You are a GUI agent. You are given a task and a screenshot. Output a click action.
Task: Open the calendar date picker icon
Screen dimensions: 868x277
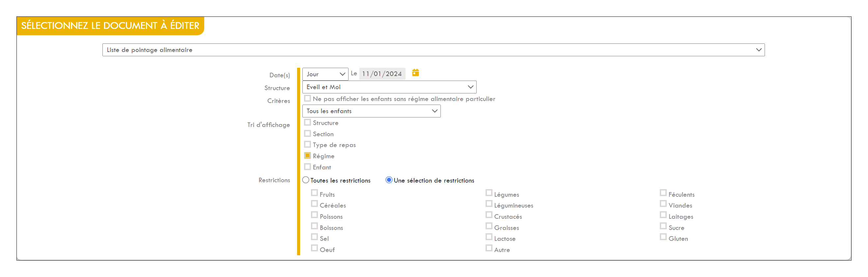415,73
